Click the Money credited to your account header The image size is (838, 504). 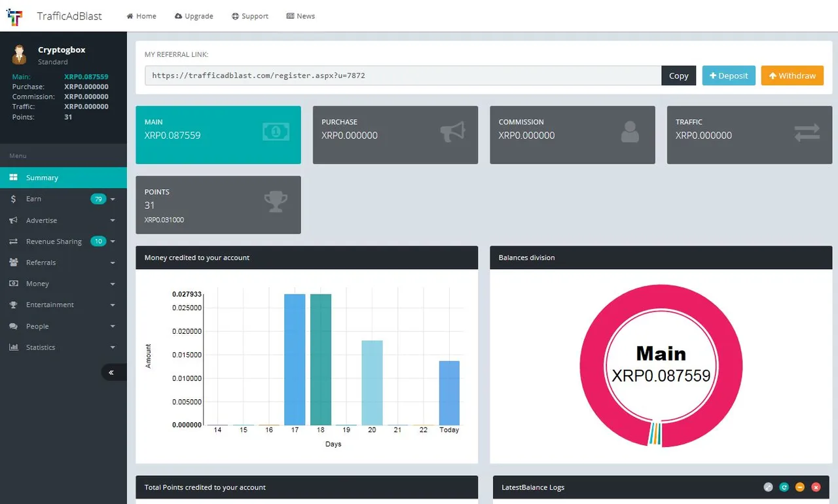point(306,257)
